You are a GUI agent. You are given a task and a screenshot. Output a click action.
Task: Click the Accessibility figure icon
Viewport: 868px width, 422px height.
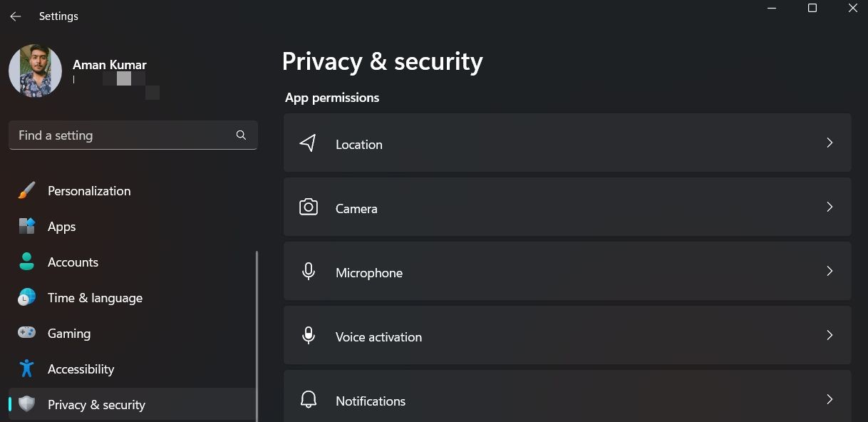pos(26,369)
